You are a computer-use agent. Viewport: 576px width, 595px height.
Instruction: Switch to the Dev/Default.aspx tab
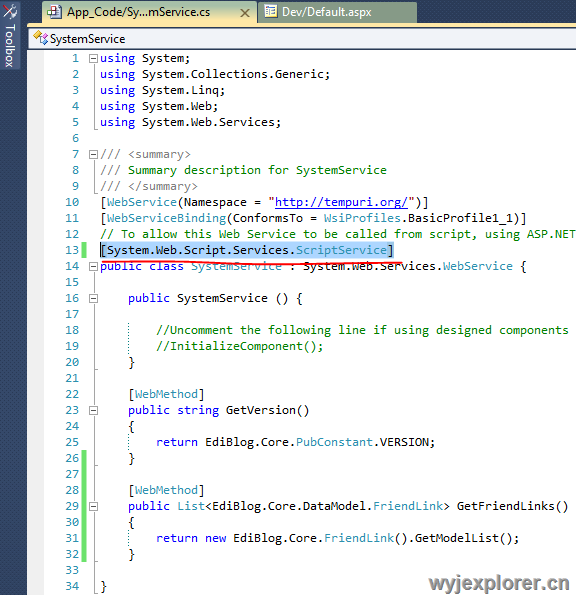337,12
